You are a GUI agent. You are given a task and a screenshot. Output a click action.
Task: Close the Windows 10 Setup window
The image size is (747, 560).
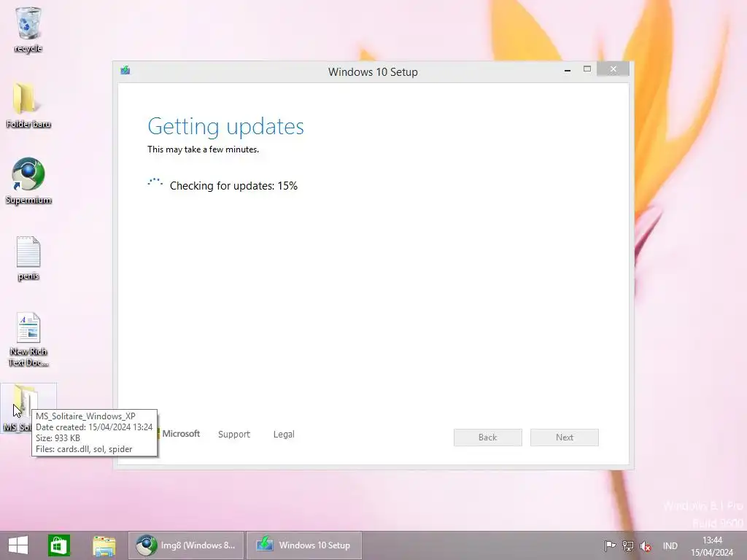click(x=613, y=69)
